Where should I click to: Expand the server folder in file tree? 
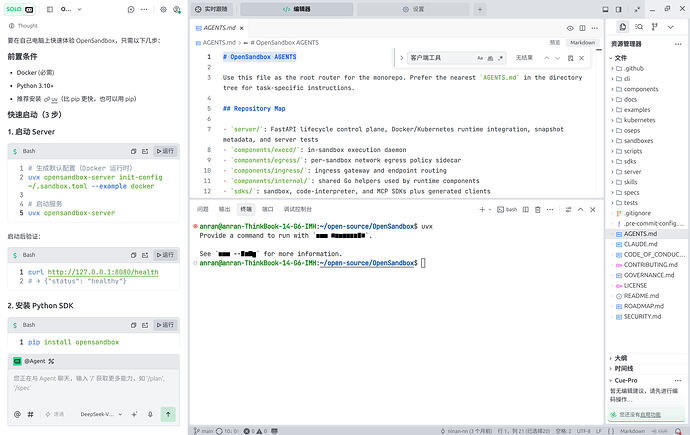[x=628, y=172]
